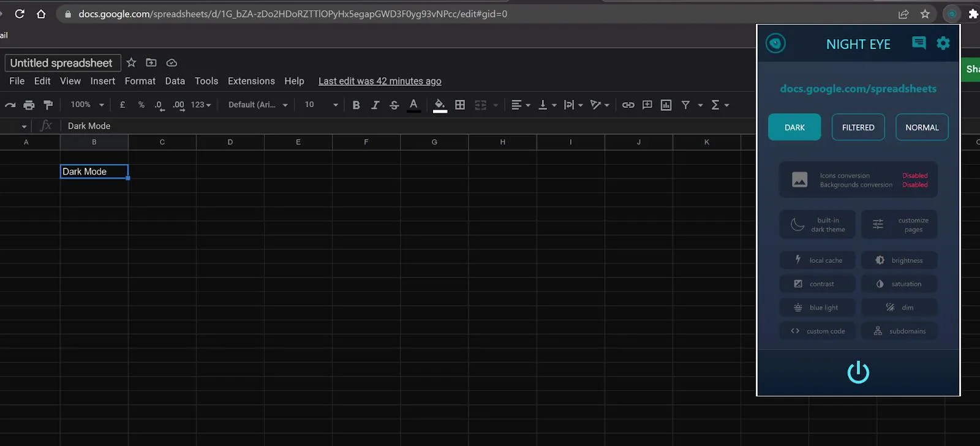Click the Night Eye blue light button

817,308
